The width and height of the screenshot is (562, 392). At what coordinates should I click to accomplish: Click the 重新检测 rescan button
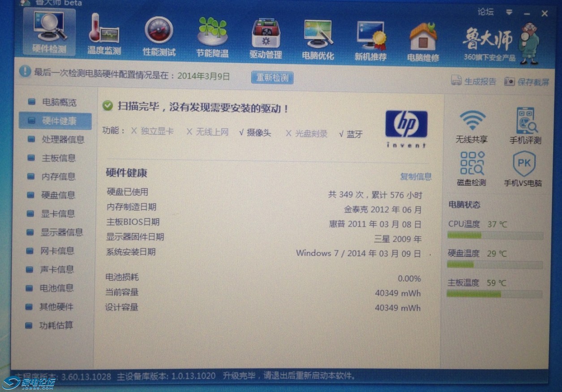tap(272, 78)
